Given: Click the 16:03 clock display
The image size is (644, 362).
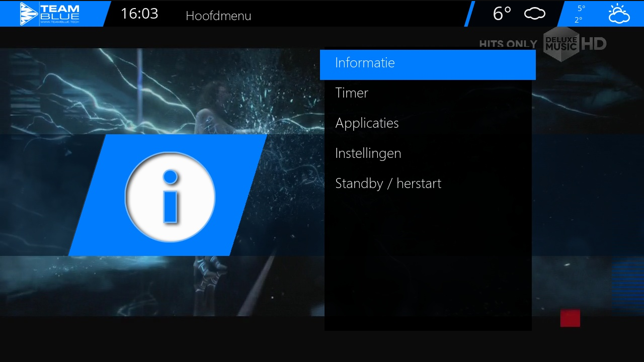Looking at the screenshot, I should (x=139, y=14).
